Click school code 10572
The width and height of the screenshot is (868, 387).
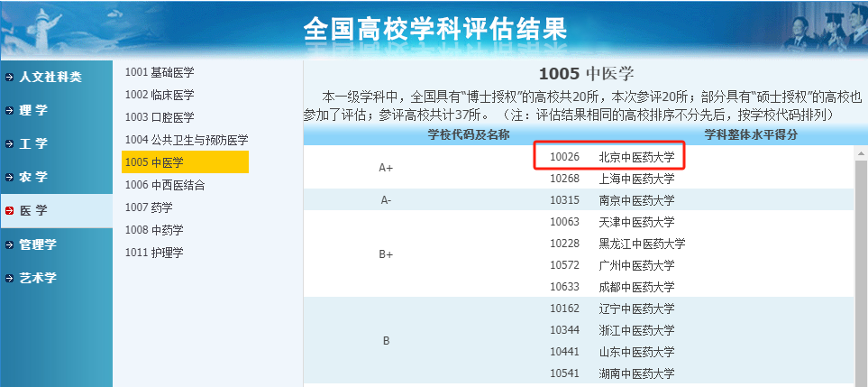coord(564,265)
